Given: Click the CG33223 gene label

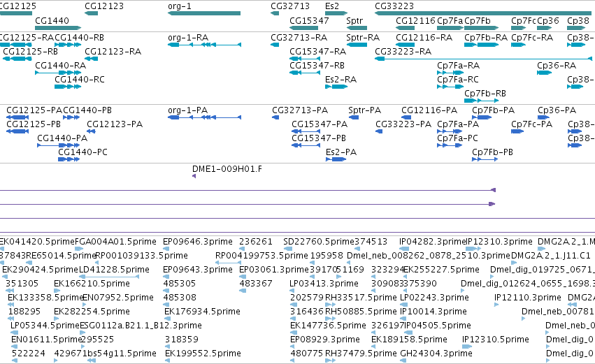Looking at the screenshot, I should 394,6.
